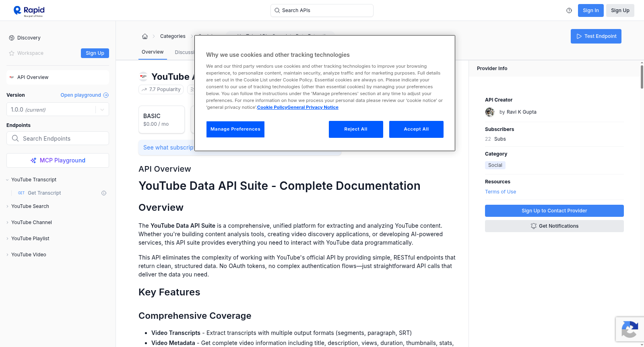The width and height of the screenshot is (644, 347).
Task: Open the Terms of Use link
Action: [500, 192]
